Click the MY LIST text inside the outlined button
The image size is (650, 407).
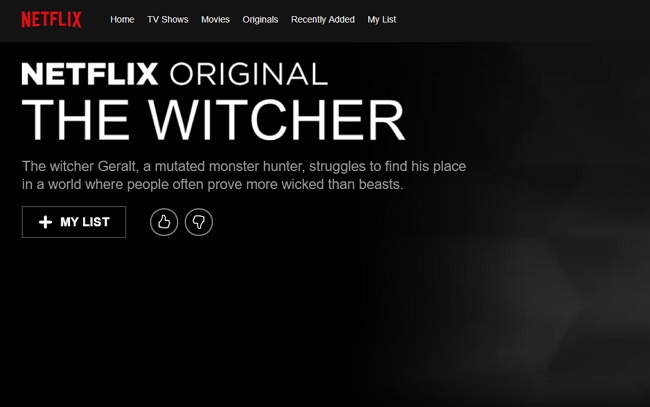[85, 222]
